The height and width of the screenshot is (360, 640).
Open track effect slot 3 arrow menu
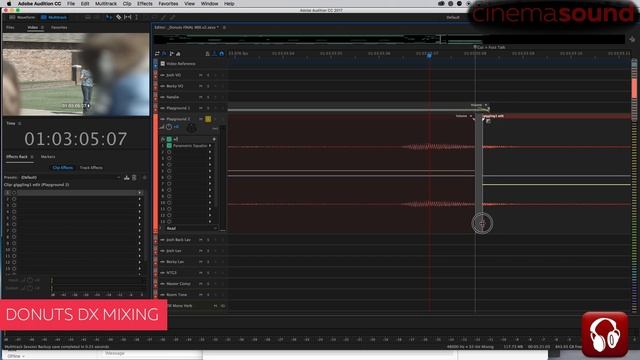click(210, 158)
